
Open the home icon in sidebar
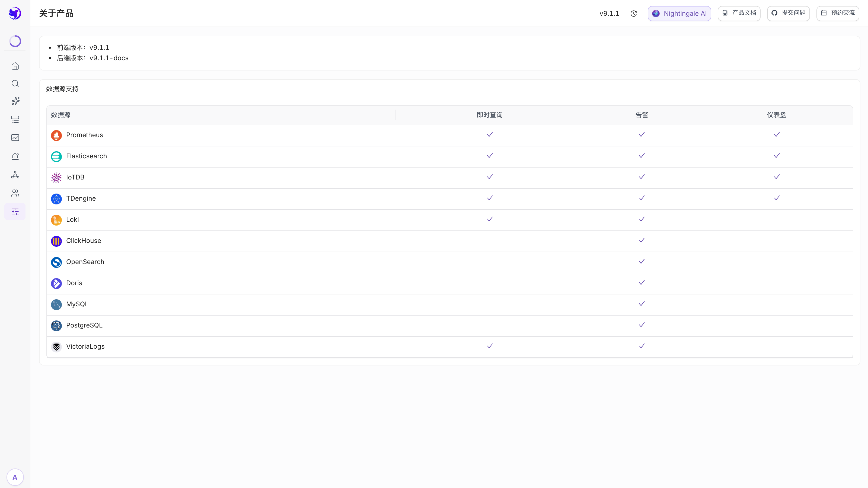tap(15, 66)
